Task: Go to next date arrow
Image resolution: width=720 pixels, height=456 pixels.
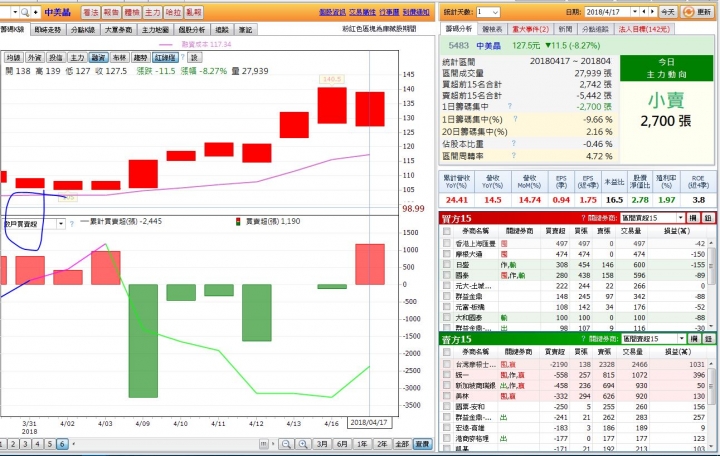Action: click(652, 12)
